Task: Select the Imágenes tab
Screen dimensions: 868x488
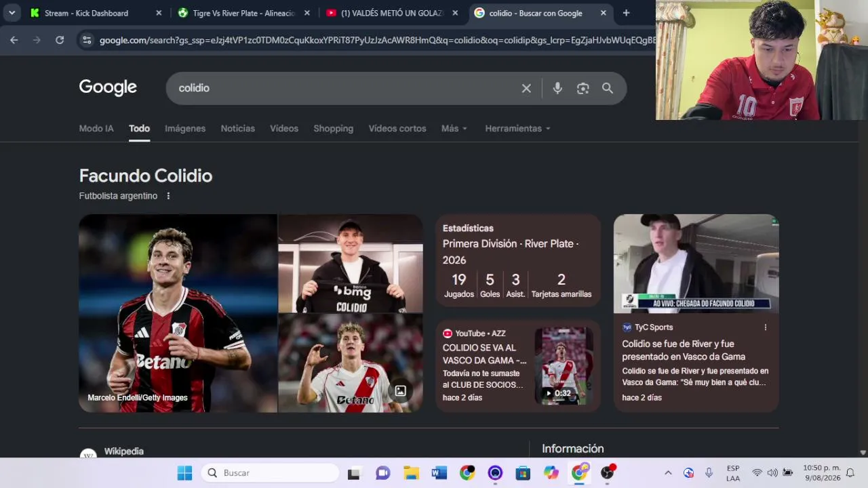Action: [185, 129]
